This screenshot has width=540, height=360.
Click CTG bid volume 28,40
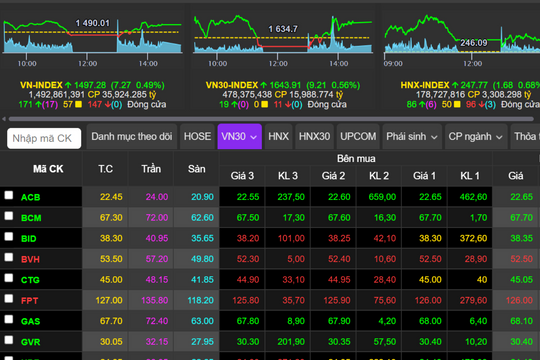(385, 279)
